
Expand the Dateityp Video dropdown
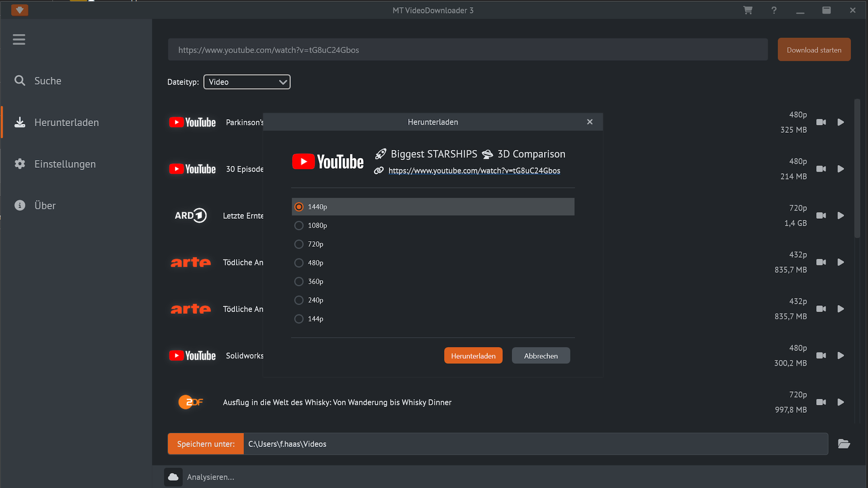(247, 82)
